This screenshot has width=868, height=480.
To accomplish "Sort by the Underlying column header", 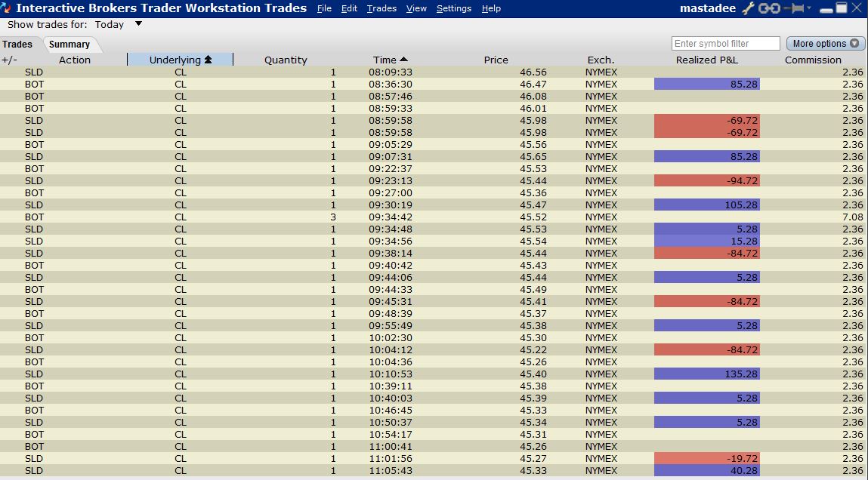I will (180, 60).
